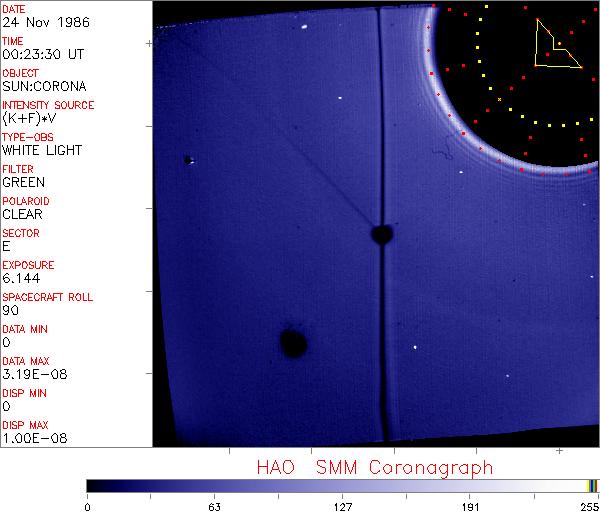Click the color bar label 63
Viewport: 600px width, 512px height.
click(x=215, y=507)
